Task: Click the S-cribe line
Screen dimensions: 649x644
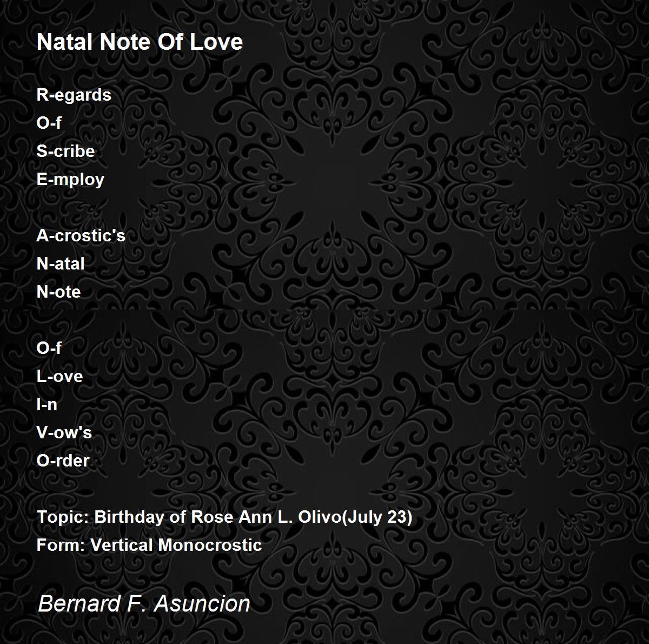Action: (x=65, y=151)
